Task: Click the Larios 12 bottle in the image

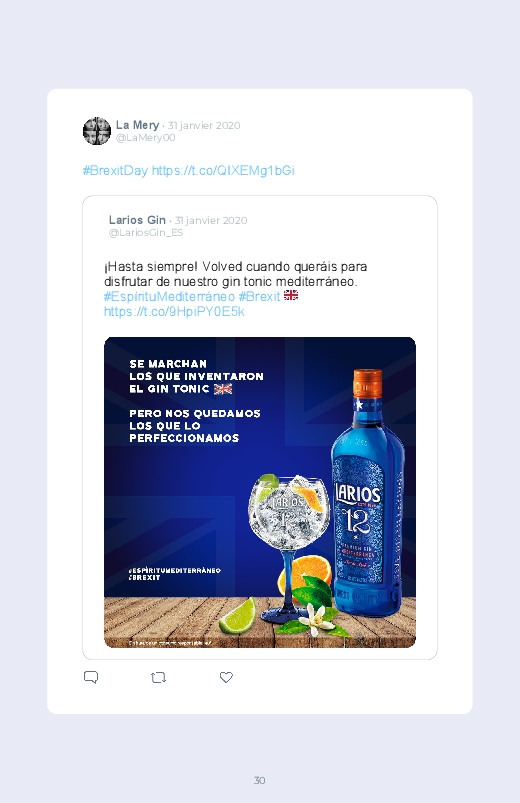Action: click(x=368, y=492)
